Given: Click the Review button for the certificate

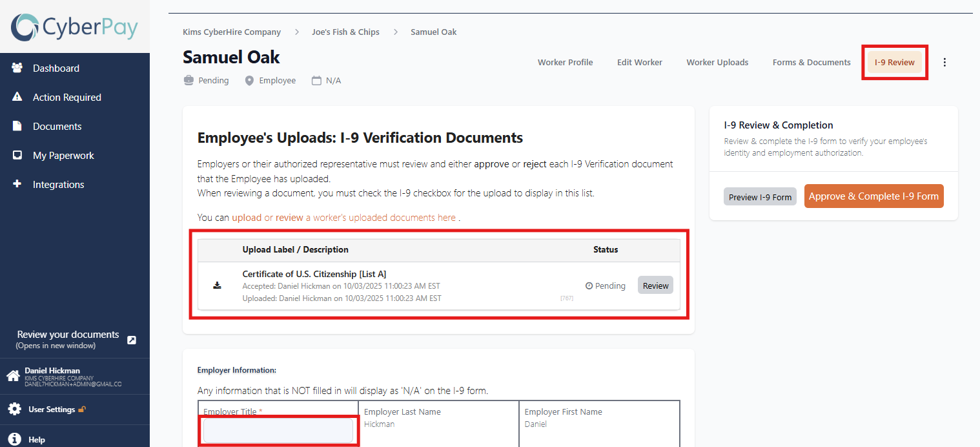Looking at the screenshot, I should 655,286.
